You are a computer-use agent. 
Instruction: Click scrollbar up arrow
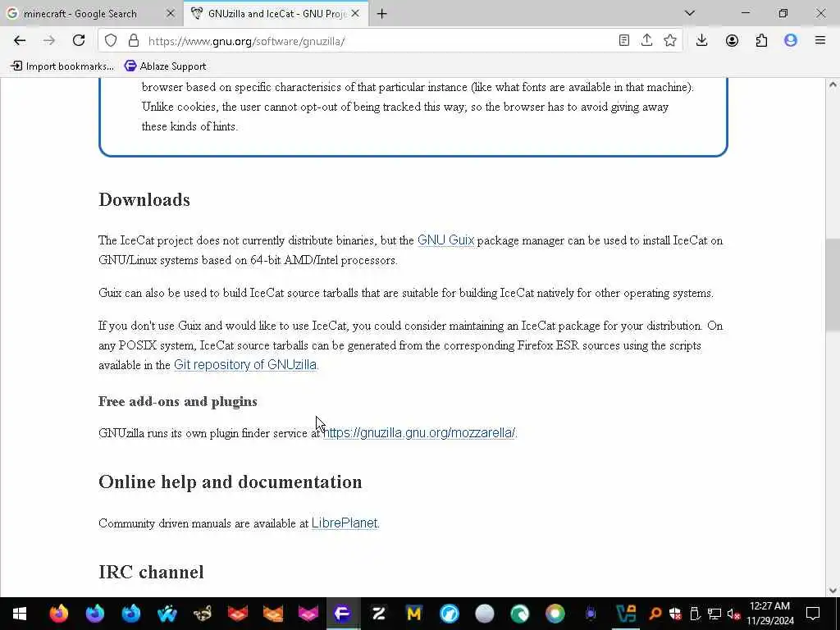point(833,84)
